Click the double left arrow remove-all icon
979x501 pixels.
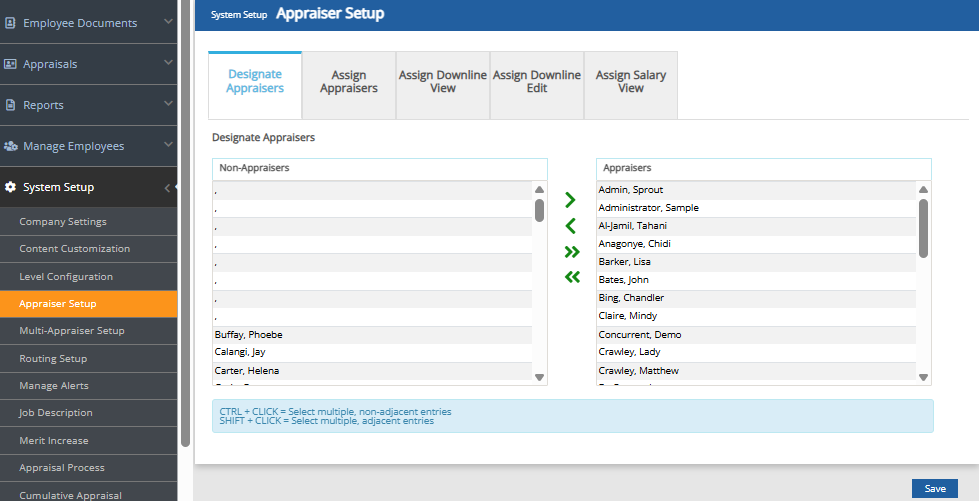click(x=571, y=277)
